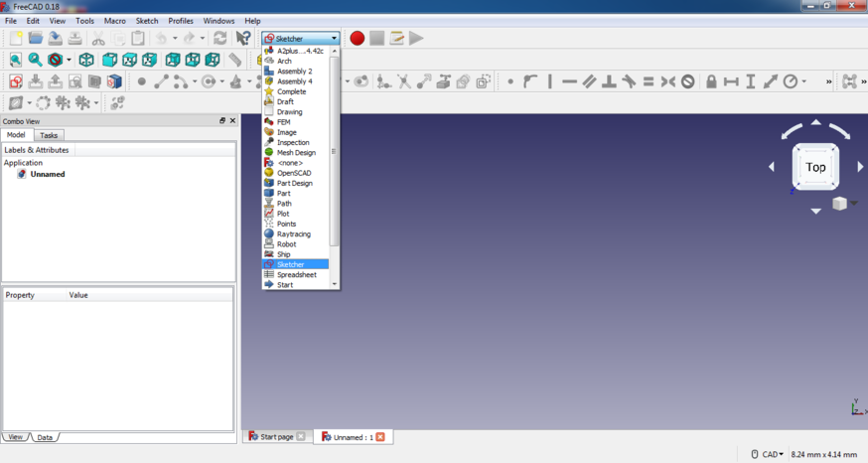The width and height of the screenshot is (868, 463).
Task: Select Draft in the workbench list
Action: point(295,102)
